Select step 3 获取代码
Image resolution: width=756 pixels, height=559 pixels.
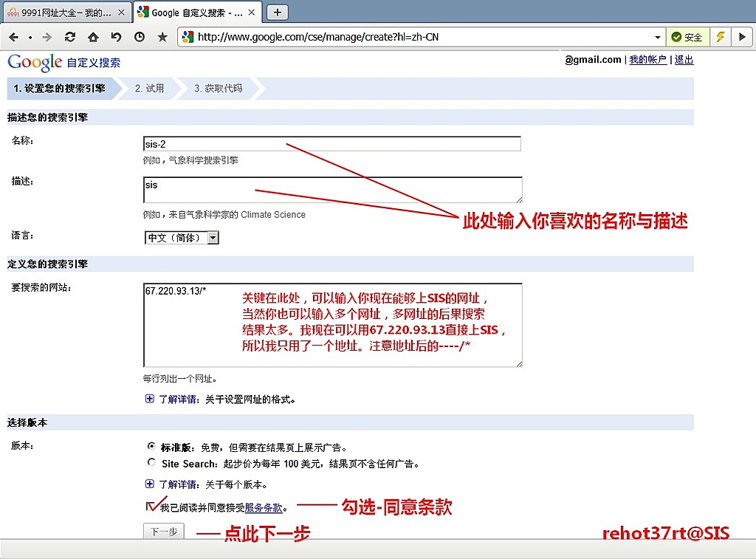pyautogui.click(x=219, y=89)
